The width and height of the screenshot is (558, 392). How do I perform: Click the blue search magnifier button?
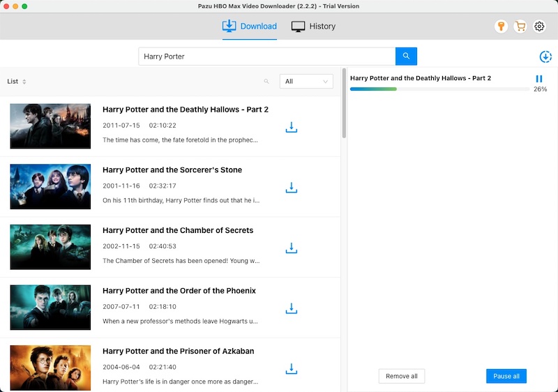(x=406, y=56)
